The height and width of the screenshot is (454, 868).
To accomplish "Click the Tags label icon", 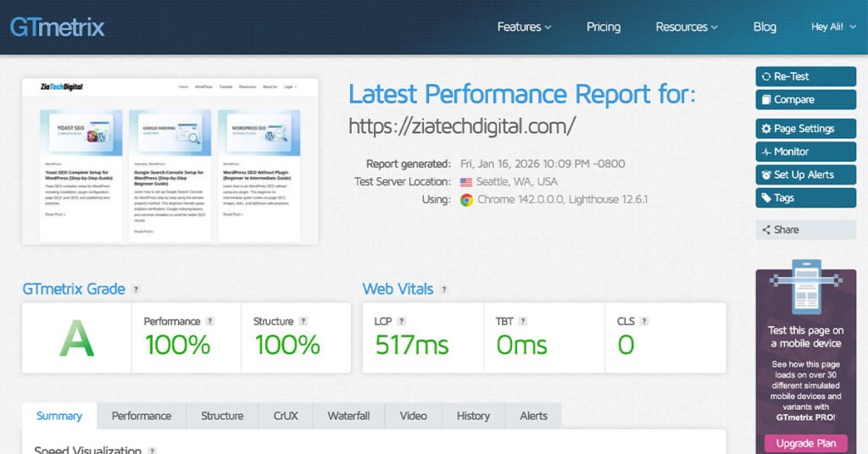I will 766,198.
